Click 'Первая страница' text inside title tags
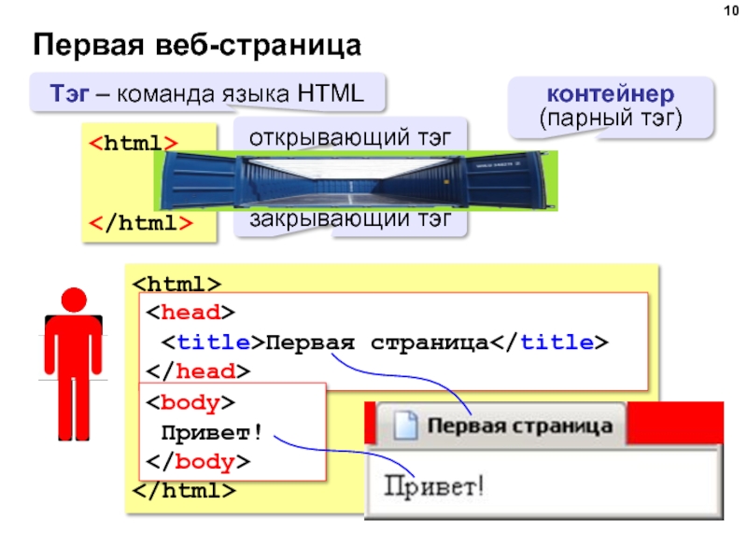 pos(377,343)
